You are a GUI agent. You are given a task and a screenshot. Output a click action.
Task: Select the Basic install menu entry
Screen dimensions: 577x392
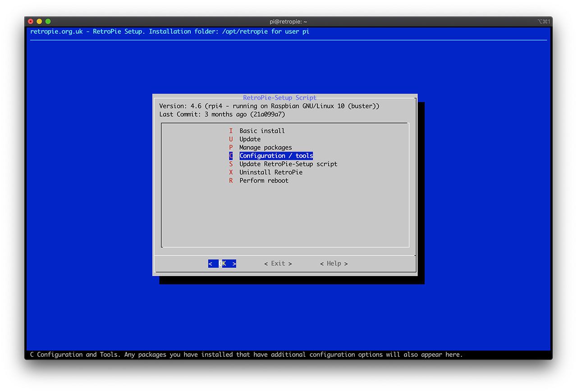pos(262,131)
